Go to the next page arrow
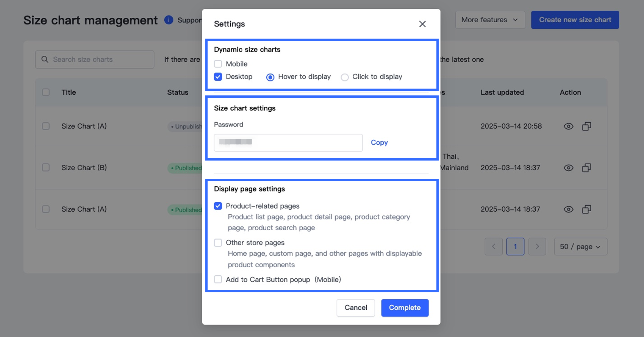 tap(537, 247)
